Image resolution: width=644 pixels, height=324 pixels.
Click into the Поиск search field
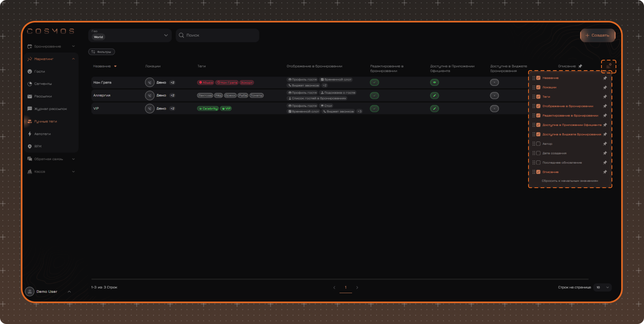point(217,35)
